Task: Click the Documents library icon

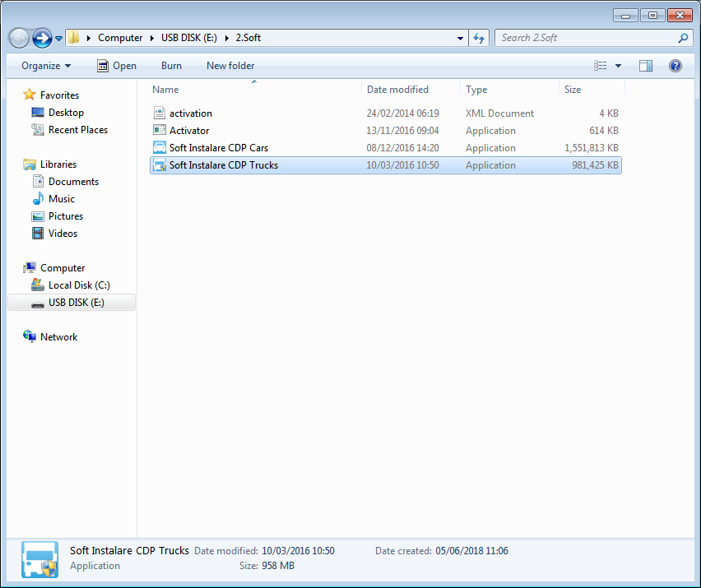Action: pos(38,182)
